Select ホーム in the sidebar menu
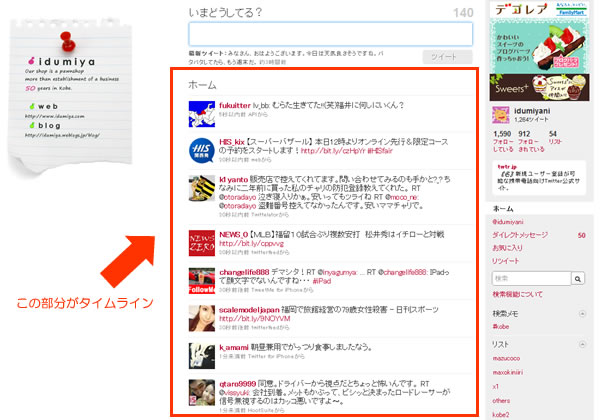This screenshot has width=600, height=420. pos(503,209)
